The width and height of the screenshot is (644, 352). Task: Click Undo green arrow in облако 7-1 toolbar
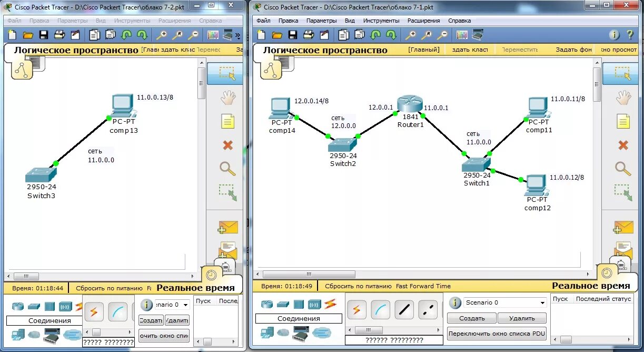(x=375, y=35)
